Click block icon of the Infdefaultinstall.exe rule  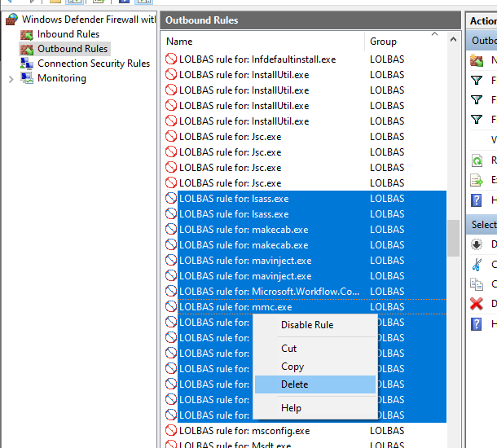tap(171, 59)
